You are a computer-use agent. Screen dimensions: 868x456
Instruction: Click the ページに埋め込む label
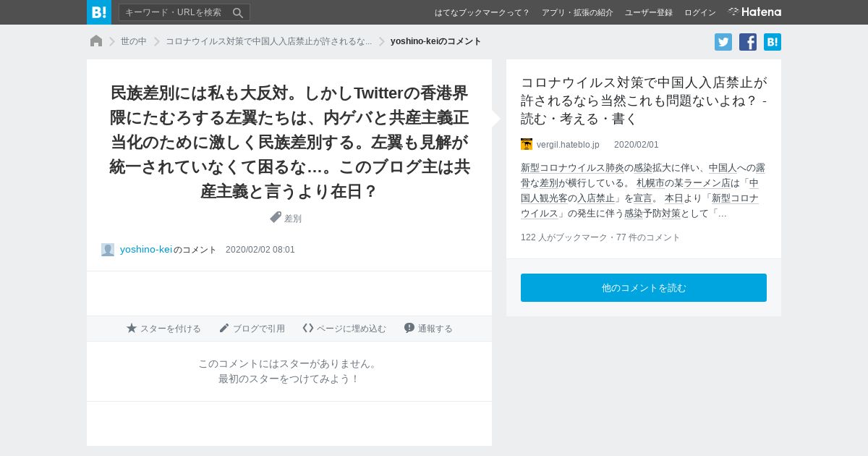[x=352, y=329]
